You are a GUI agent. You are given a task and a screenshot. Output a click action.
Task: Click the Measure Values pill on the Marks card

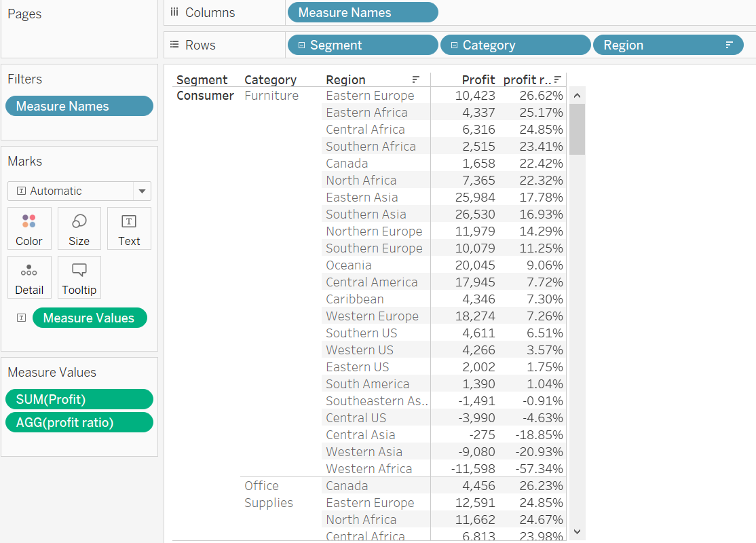(90, 318)
